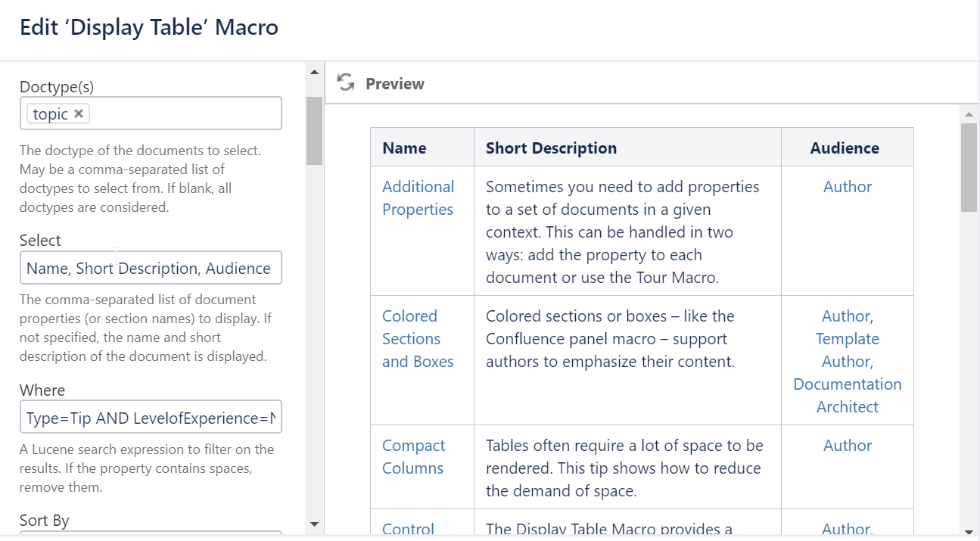Click the up arrow on the preview scrollbar
Viewport: 980px width, 541px height.
tap(969, 113)
